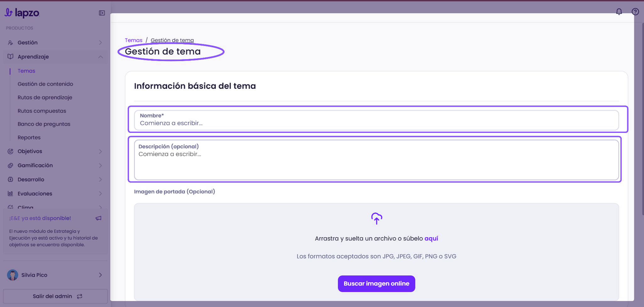Click ¡E&E ya está disponible! announcement
644x307 pixels.
tap(40, 218)
